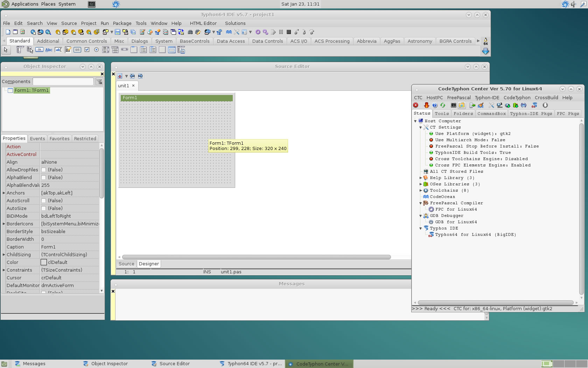Screen dimensions: 588x368
Task: Expand the ChildSizing property
Action: click(x=4, y=254)
